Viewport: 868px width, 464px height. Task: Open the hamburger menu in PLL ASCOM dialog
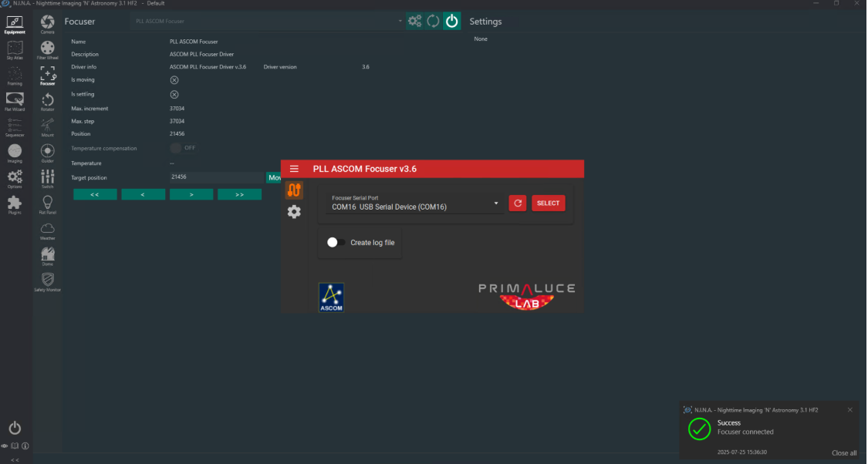pyautogui.click(x=294, y=169)
